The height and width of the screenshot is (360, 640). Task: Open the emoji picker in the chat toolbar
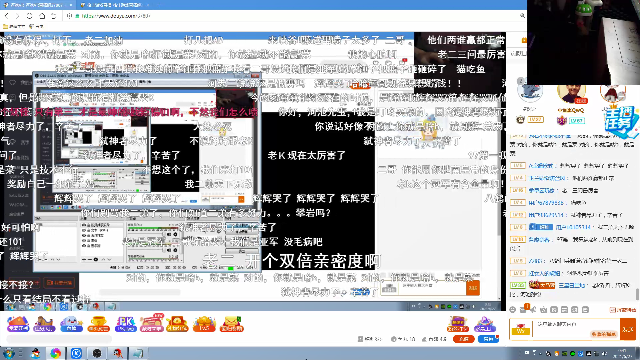[513, 310]
